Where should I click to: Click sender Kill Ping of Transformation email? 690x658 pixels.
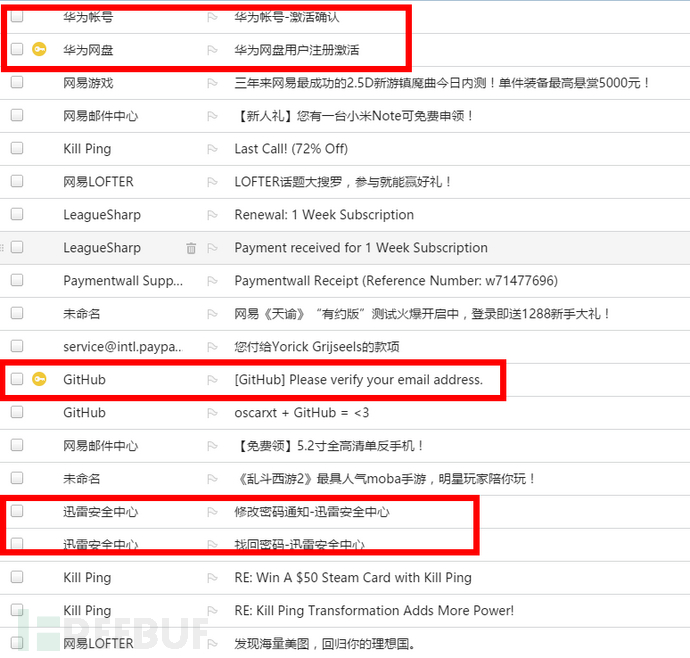coord(87,611)
